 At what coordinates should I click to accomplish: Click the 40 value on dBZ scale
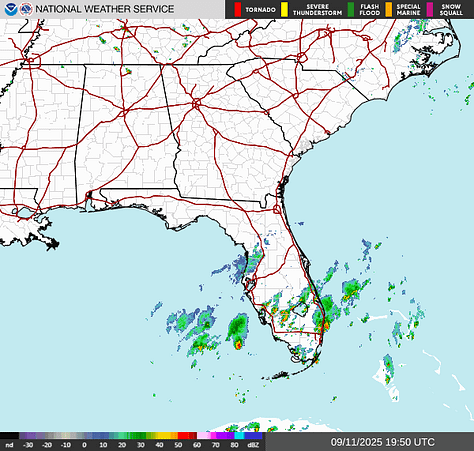pyautogui.click(x=159, y=445)
